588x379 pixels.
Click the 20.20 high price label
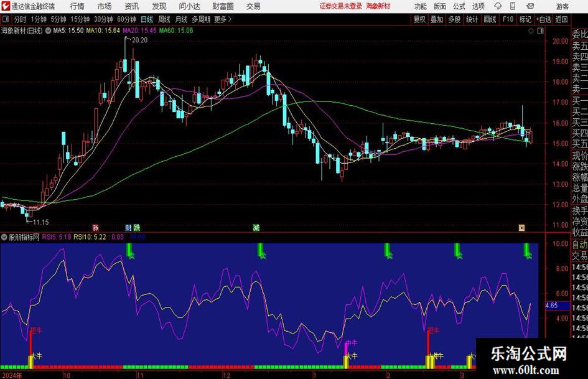tap(139, 40)
